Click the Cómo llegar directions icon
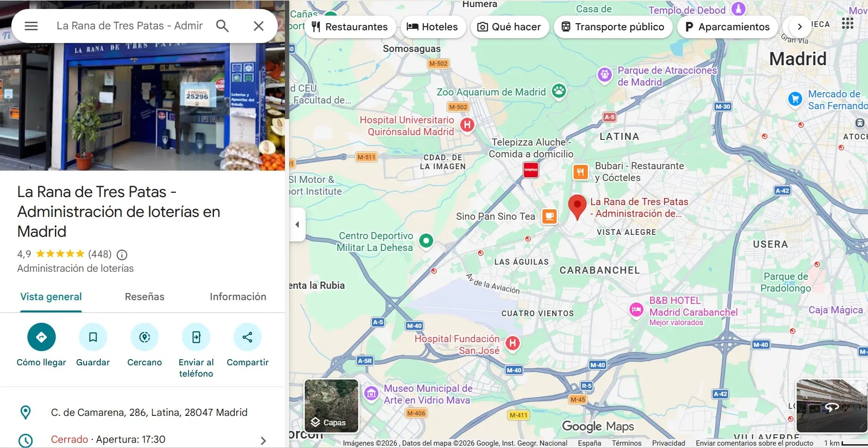 (42, 337)
